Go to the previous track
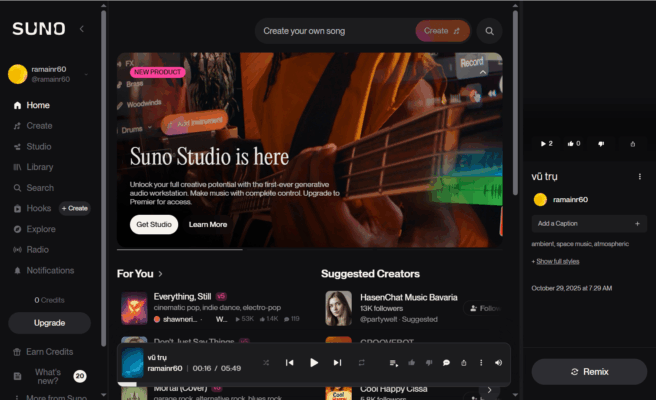The width and height of the screenshot is (656, 400). pyautogui.click(x=290, y=362)
